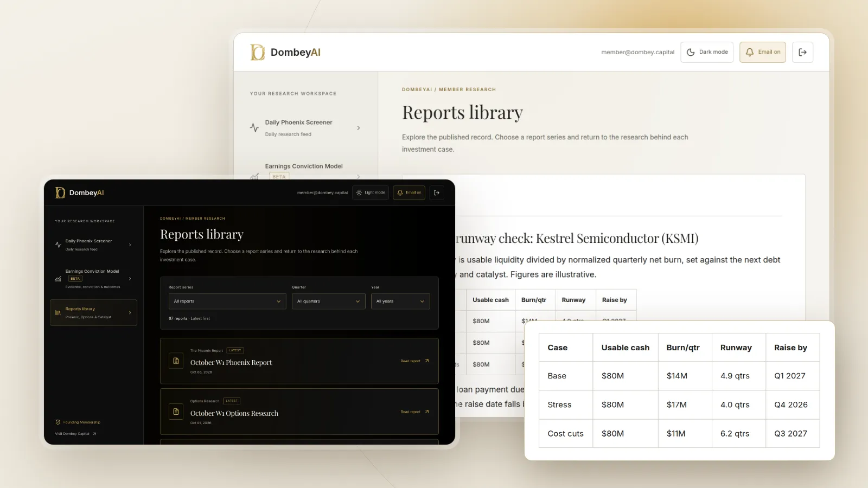
Task: Click the sun icon next to Light mode
Action: [x=359, y=192]
